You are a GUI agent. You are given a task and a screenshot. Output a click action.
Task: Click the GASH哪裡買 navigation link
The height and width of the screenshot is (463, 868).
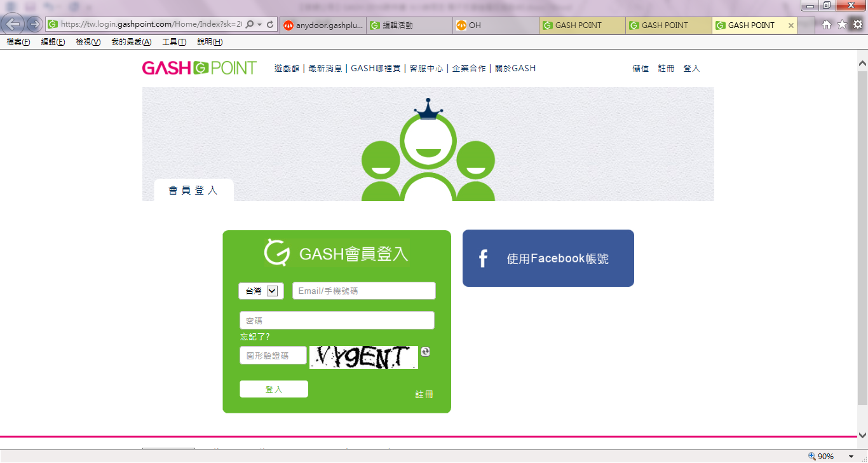pos(376,69)
